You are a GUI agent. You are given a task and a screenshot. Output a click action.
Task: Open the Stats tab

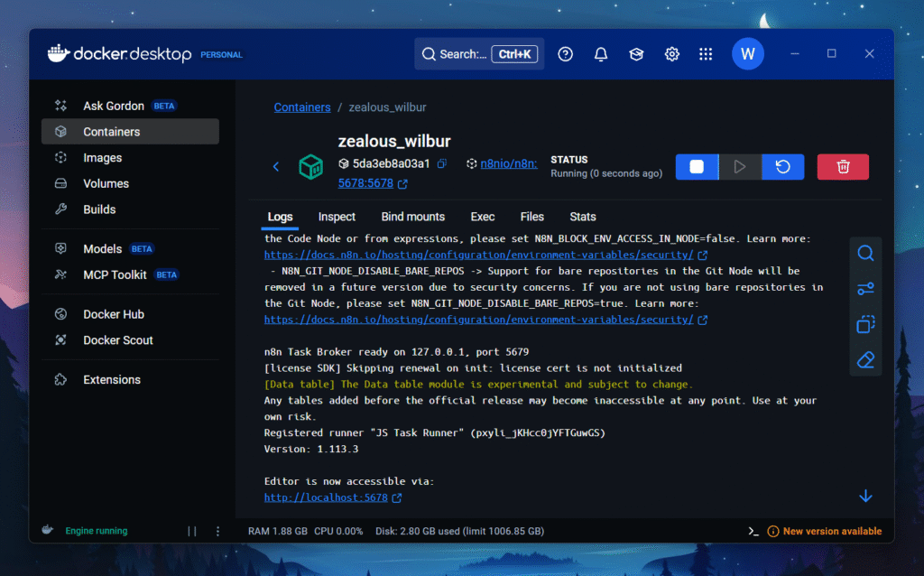click(x=582, y=217)
